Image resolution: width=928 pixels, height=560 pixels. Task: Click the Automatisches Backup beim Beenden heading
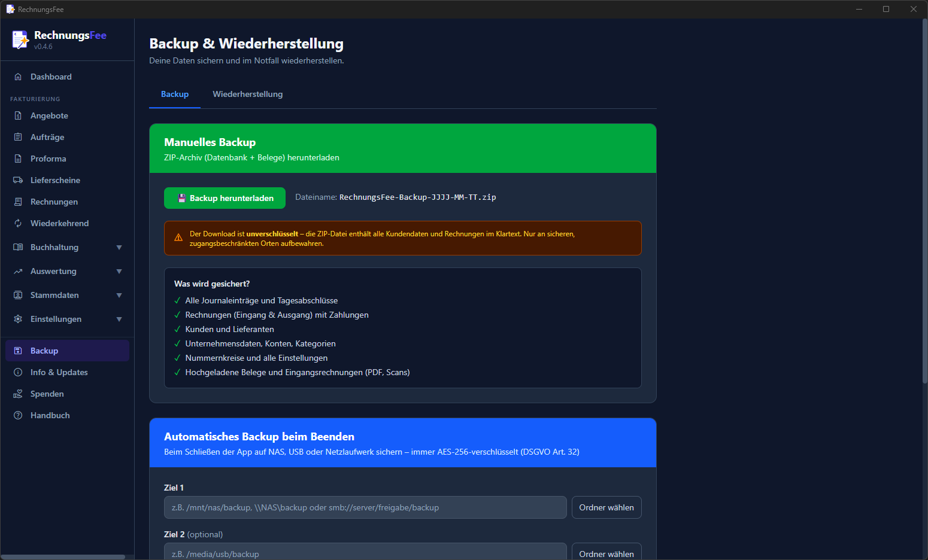tap(259, 437)
